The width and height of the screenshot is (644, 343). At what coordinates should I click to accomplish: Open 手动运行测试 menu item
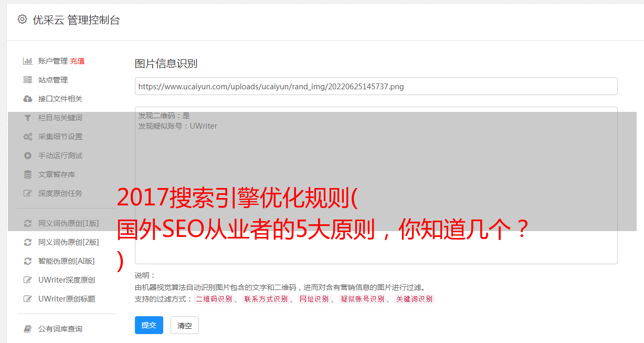click(60, 155)
